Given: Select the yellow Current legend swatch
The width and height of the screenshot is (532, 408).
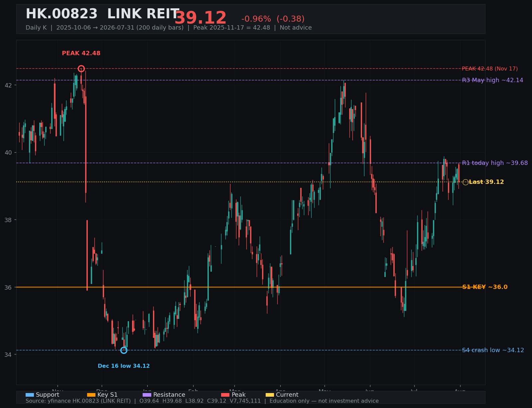Looking at the screenshot, I should pos(270,395).
